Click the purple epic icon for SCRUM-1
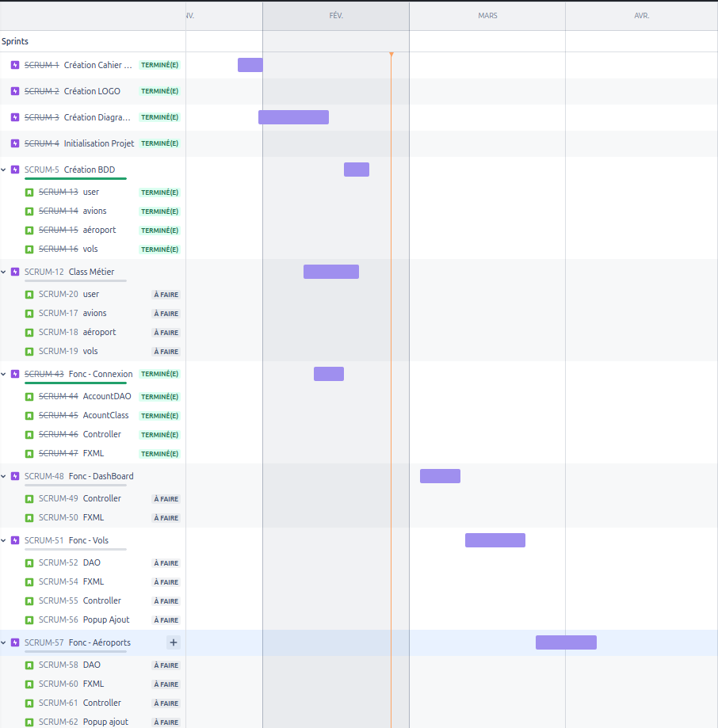The image size is (718, 728). click(15, 65)
